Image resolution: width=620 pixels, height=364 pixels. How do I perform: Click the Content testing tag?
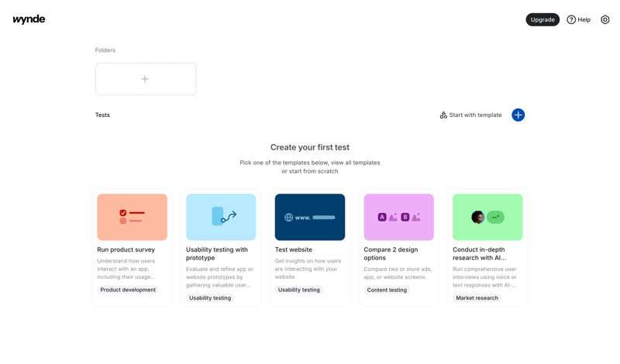click(x=387, y=290)
